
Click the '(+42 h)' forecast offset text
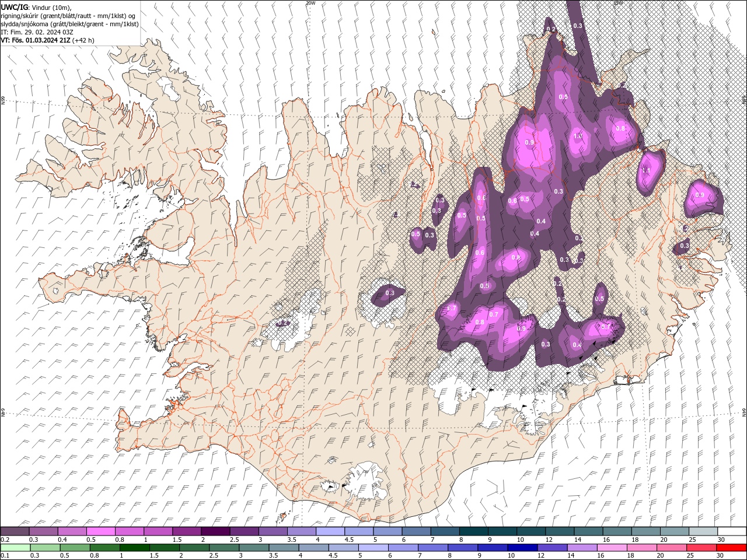tap(83, 40)
